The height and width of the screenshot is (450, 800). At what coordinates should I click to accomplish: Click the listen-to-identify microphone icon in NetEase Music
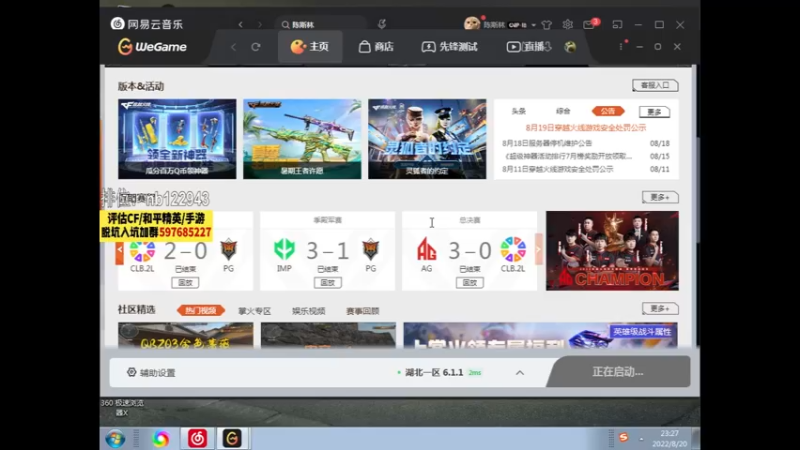[382, 24]
